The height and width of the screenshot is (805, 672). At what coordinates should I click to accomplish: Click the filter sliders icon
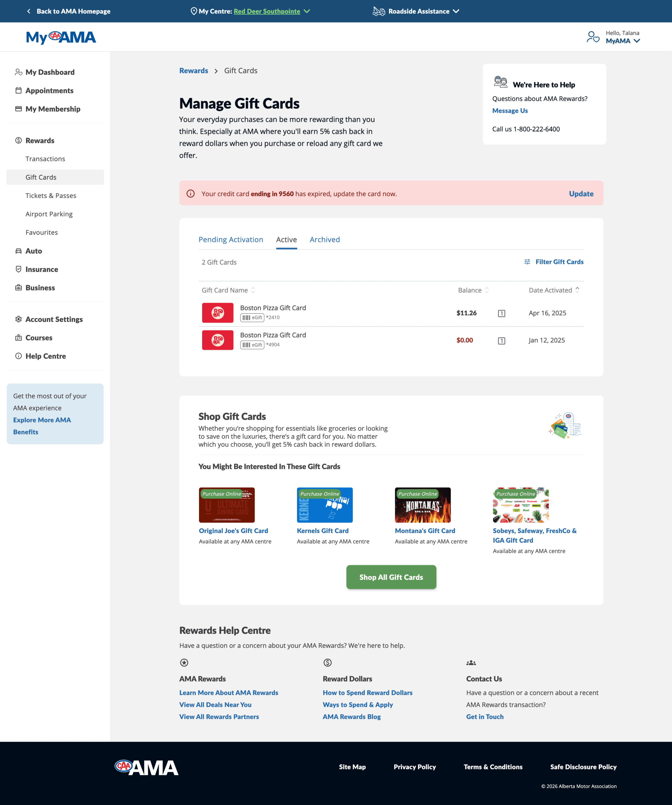click(527, 262)
